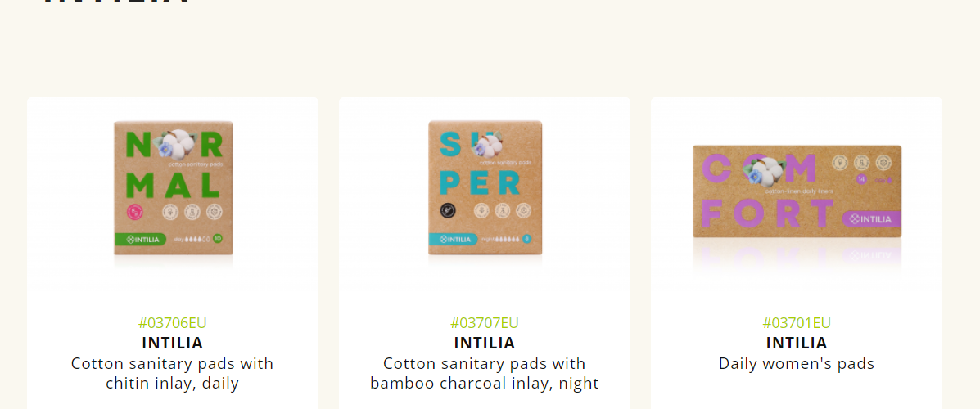Open 'Cotton sanitary pads with bamboo charcoal inlay, night'
Viewport: 980px width, 409px height.
point(485,373)
